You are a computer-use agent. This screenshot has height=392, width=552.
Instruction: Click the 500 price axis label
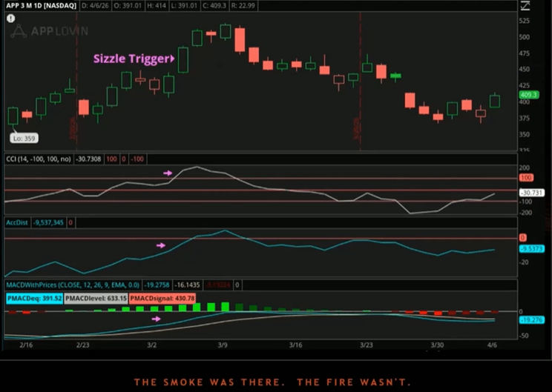(525, 37)
